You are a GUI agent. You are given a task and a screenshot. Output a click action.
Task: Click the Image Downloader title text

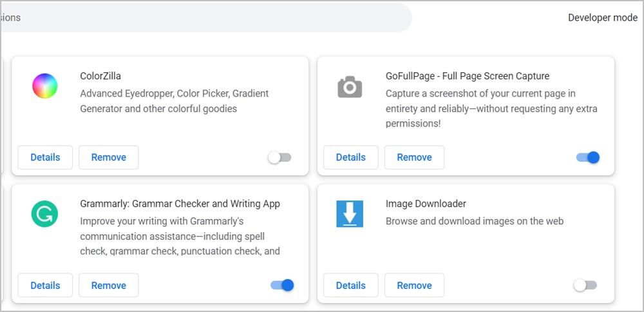pos(426,204)
